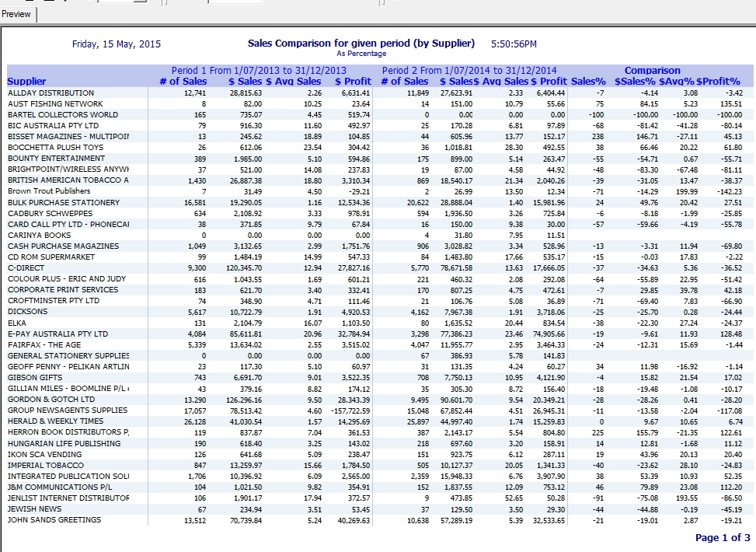Select the BARTEL COLLECTORS WORLD supplier name
Viewport: 756px width, 552px height.
(63, 115)
